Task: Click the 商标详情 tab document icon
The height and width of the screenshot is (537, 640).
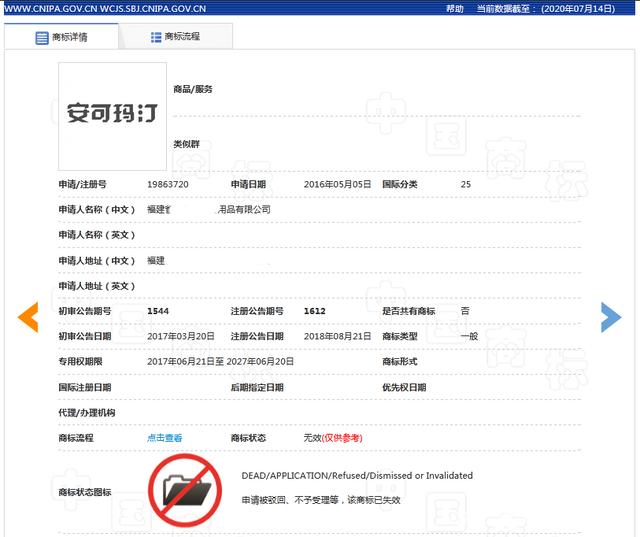Action: click(x=42, y=38)
